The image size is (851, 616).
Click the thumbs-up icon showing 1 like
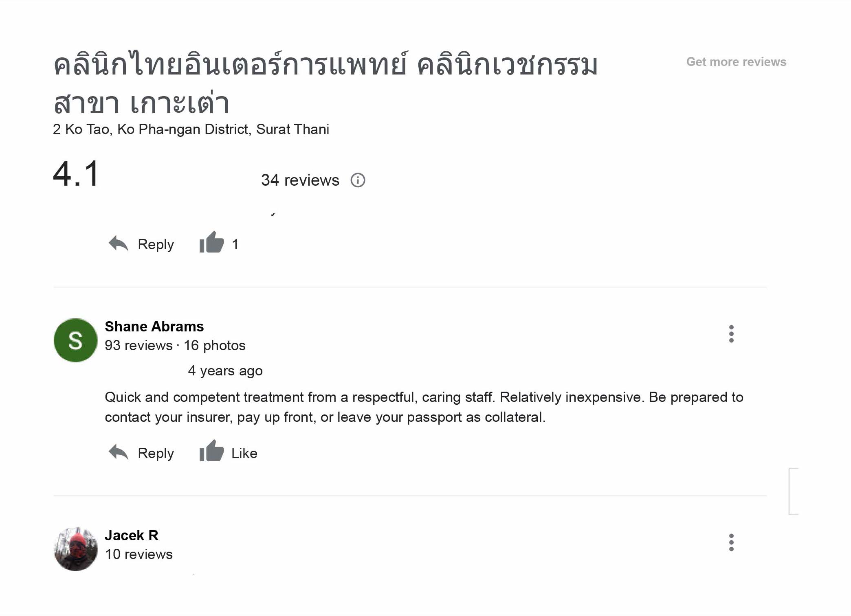click(211, 243)
